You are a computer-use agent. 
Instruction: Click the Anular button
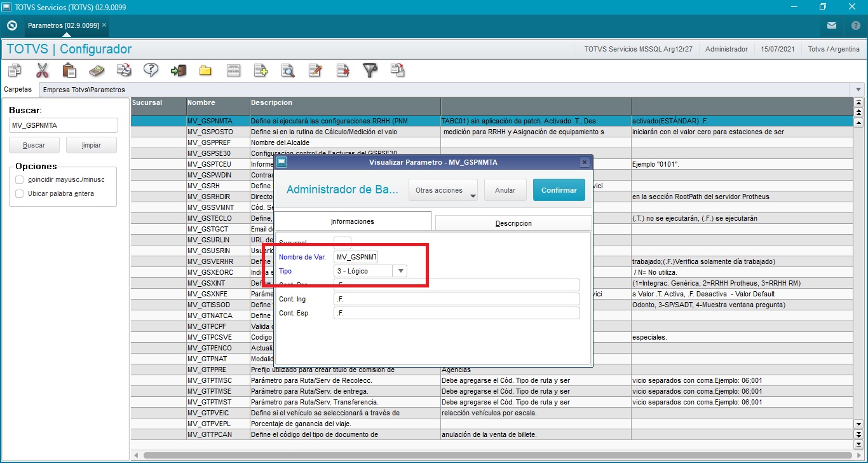[x=505, y=190]
